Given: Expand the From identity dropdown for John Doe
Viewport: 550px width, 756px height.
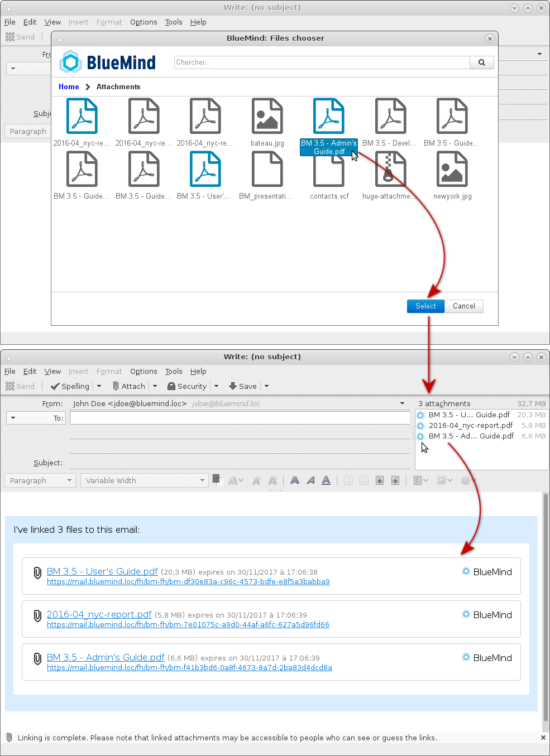Looking at the screenshot, I should [x=402, y=403].
